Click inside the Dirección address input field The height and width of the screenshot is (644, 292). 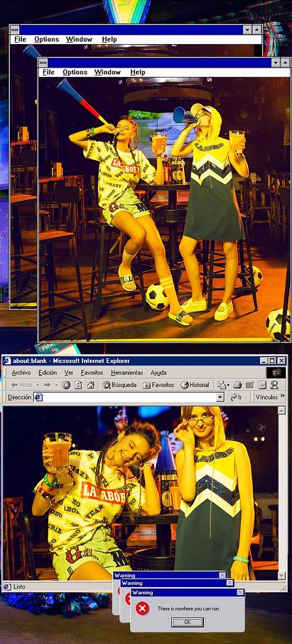click(125, 397)
